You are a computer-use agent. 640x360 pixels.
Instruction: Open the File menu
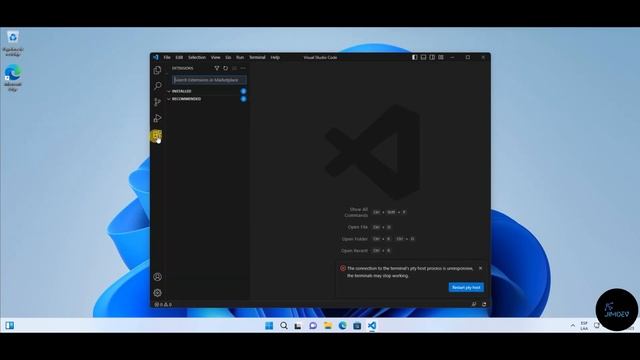point(167,58)
